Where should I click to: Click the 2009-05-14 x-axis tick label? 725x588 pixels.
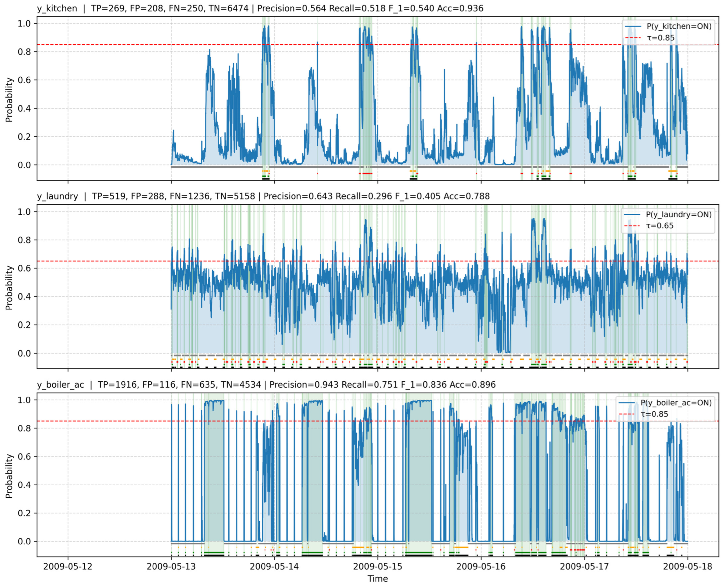274,566
